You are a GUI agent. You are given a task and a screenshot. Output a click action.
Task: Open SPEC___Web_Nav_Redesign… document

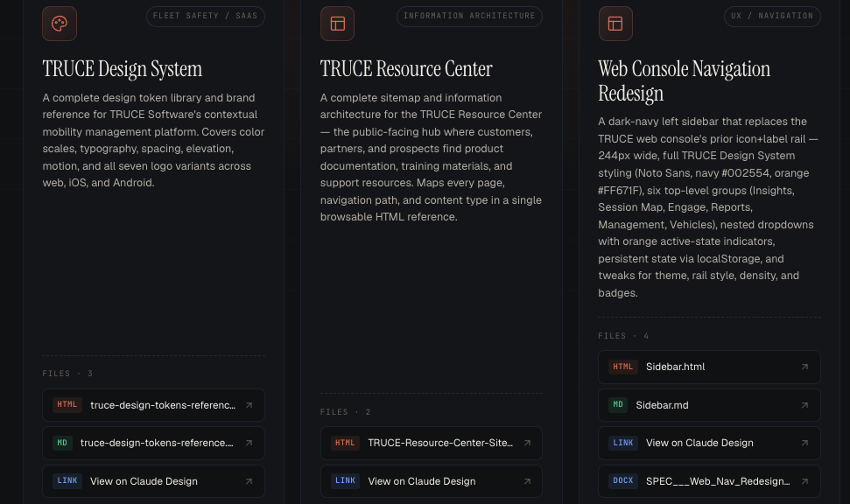coord(709,481)
